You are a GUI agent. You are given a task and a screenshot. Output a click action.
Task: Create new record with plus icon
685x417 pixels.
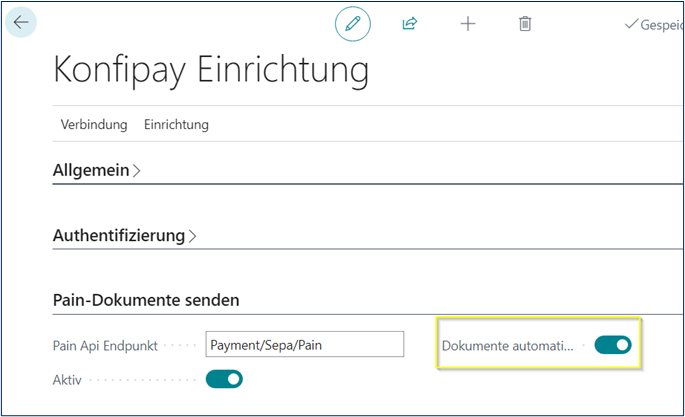click(x=467, y=23)
